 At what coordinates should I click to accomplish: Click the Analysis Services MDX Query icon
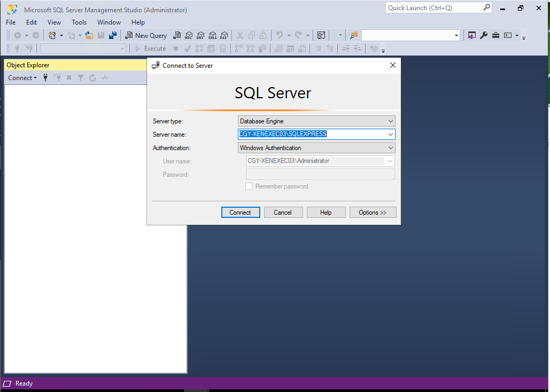[189, 36]
